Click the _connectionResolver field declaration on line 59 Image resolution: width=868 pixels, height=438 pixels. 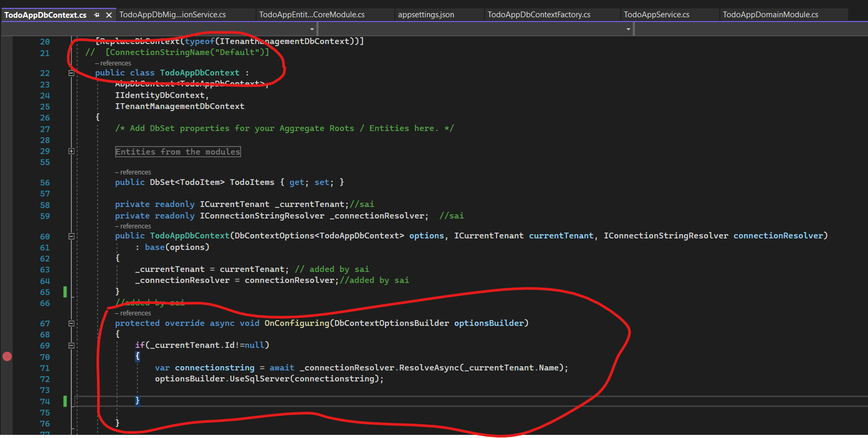(272, 216)
